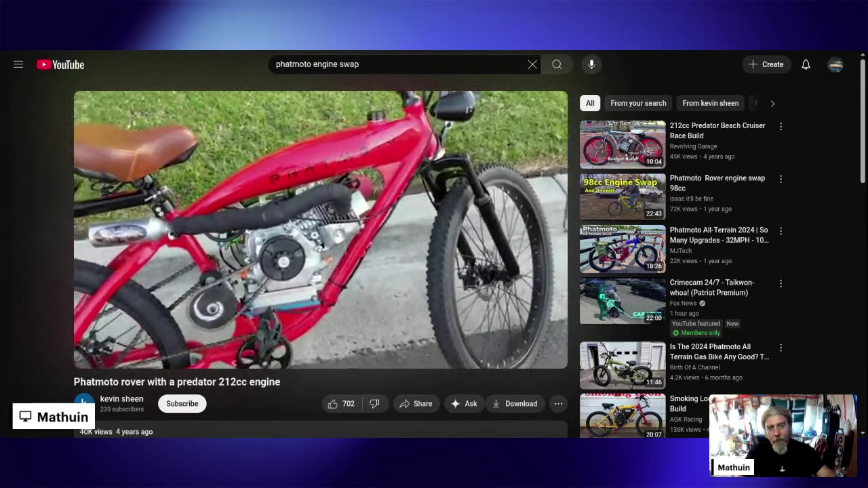Open the Create button
Image resolution: width=868 pixels, height=488 pixels.
pos(766,64)
